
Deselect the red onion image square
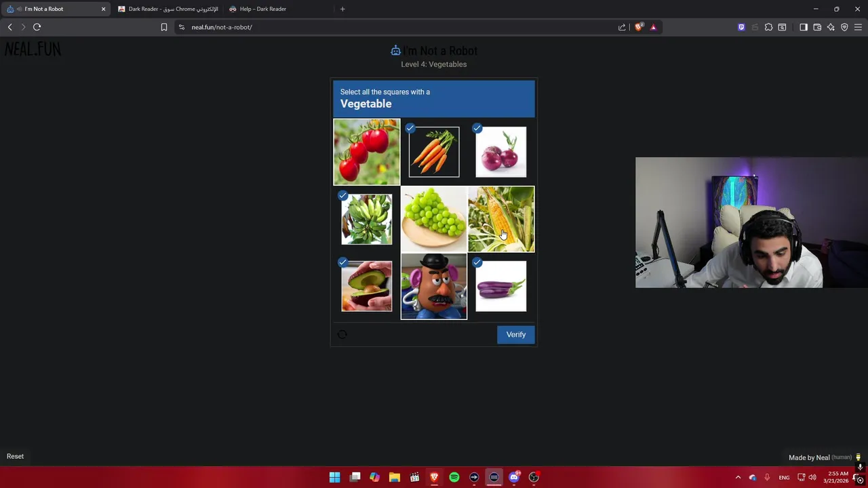[x=501, y=152]
